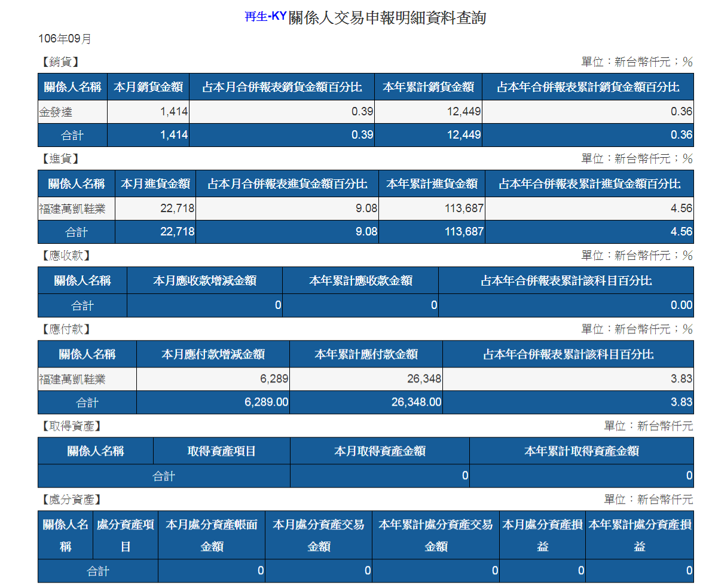This screenshot has height=588, width=706.
Task: Click the 本年累計處分資產損益 column header
Action: pyautogui.click(x=640, y=535)
